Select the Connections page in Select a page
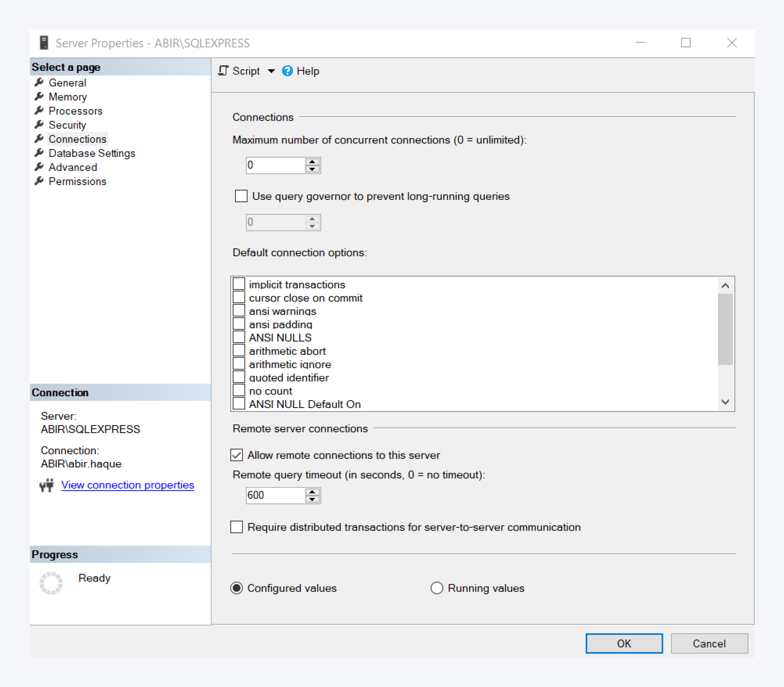784x687 pixels. coord(77,139)
